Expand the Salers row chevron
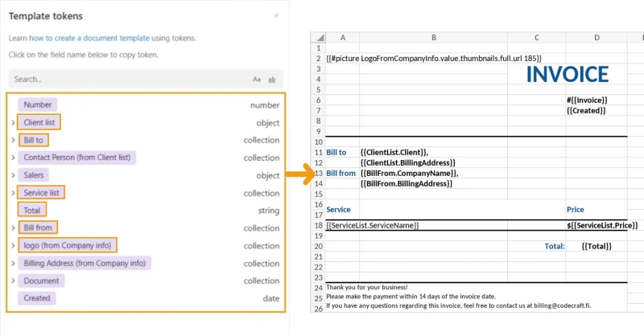This screenshot has width=644, height=336. point(13,175)
